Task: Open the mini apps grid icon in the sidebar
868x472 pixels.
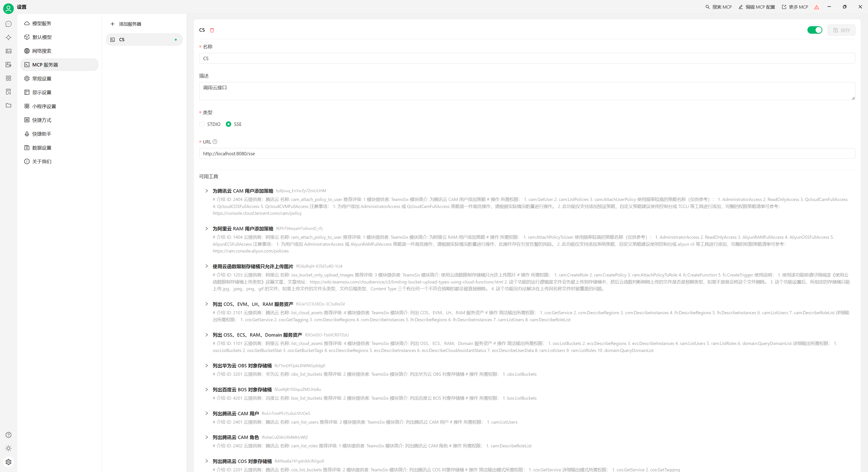Action: pos(8,78)
